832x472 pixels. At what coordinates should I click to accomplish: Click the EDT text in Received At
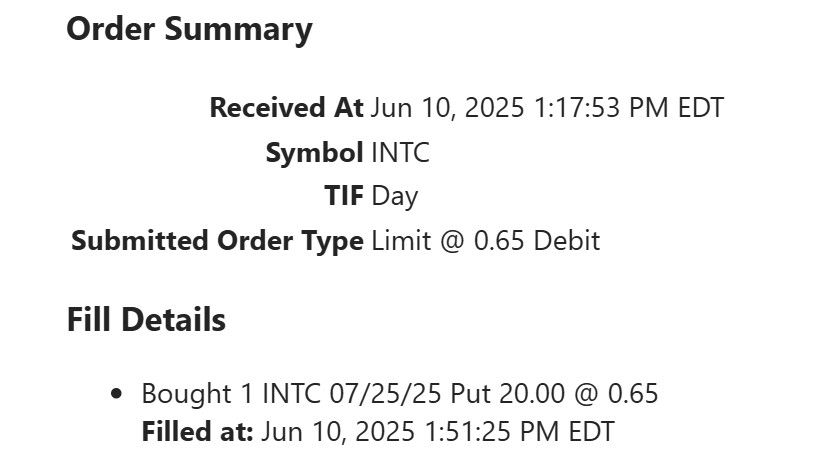[700, 108]
